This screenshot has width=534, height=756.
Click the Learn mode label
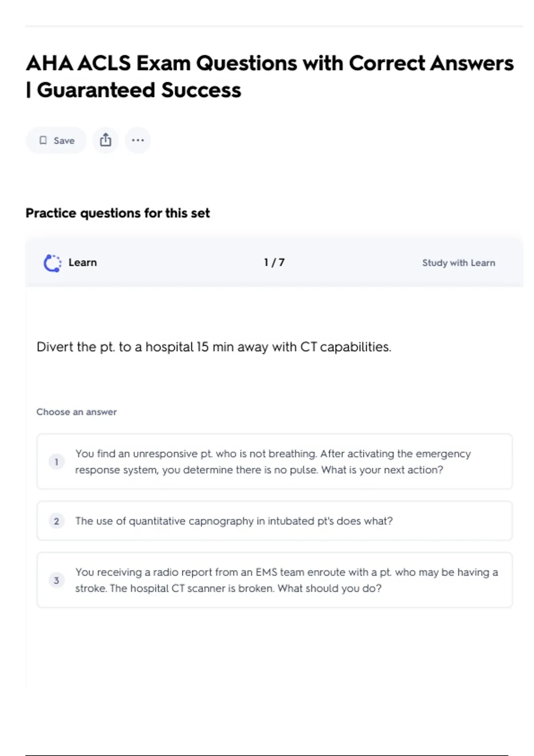(x=83, y=262)
